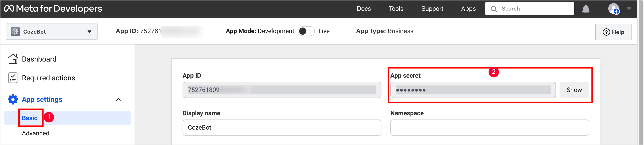Toggle App Mode to Live
Screen dimensions: 644x145
[306, 31]
